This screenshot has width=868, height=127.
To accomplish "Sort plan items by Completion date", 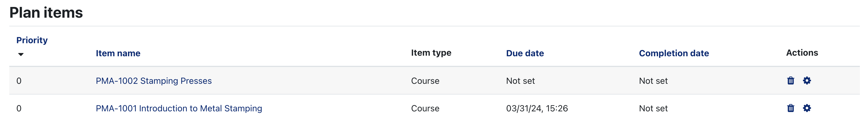I will coord(674,53).
